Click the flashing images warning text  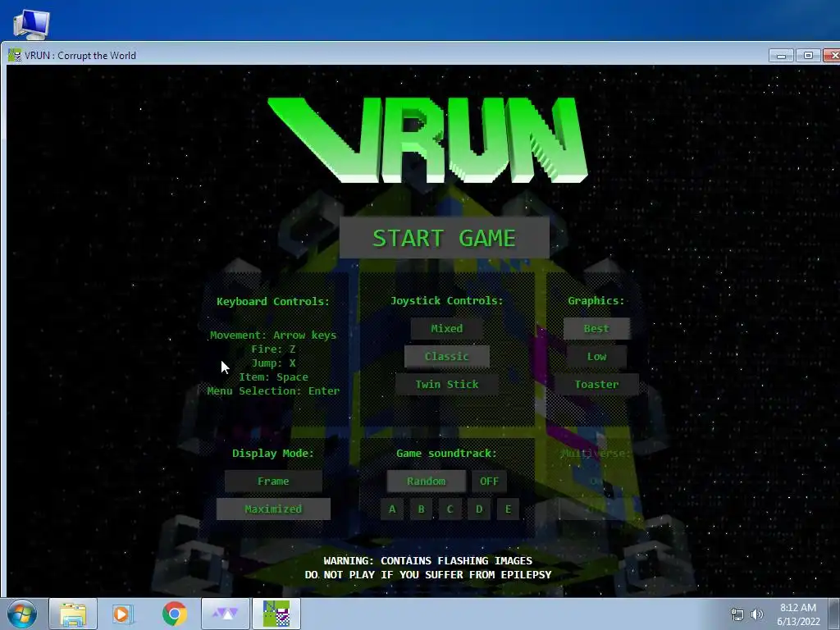click(428, 560)
